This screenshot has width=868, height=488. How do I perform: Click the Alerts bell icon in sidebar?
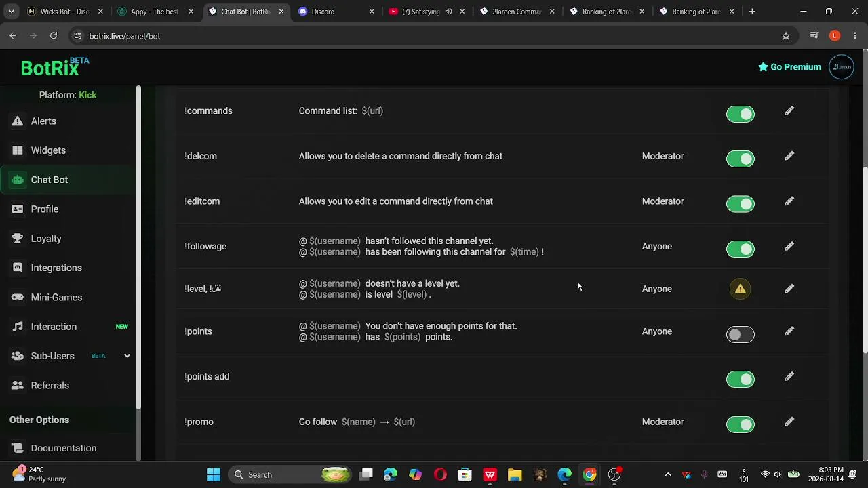(18, 121)
